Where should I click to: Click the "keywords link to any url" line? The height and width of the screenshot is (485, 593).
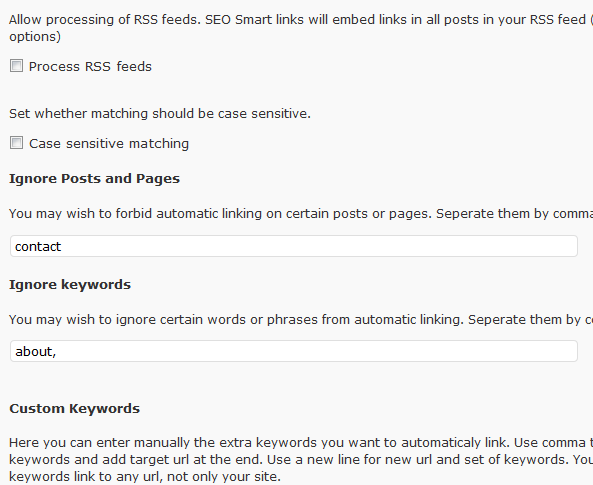[145, 477]
